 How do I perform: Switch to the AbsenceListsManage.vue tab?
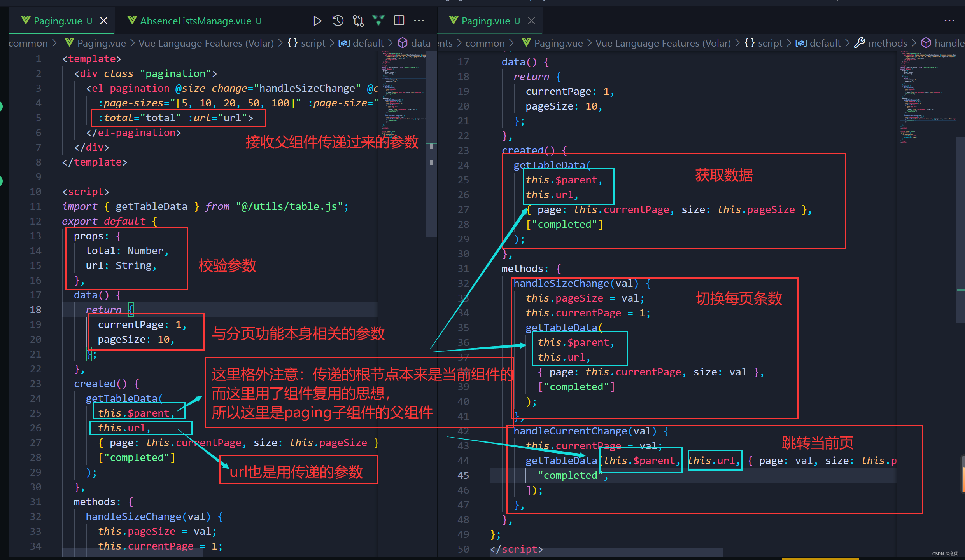(x=195, y=21)
